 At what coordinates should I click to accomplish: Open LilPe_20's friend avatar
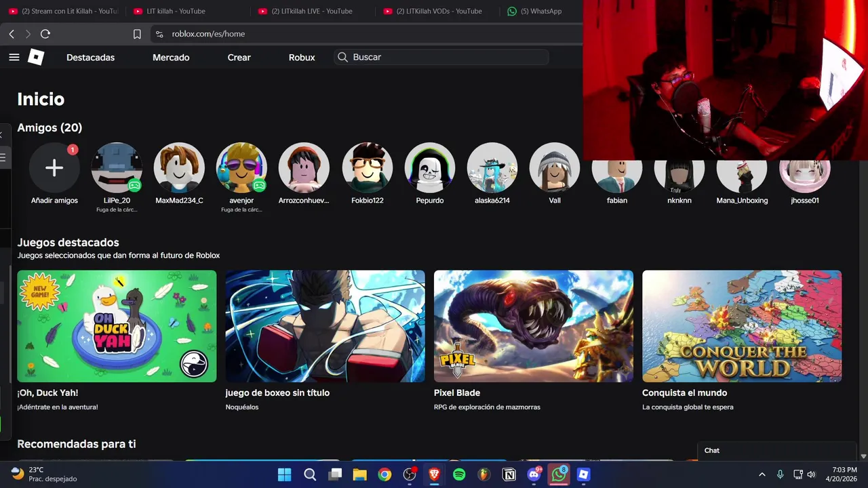tap(117, 167)
